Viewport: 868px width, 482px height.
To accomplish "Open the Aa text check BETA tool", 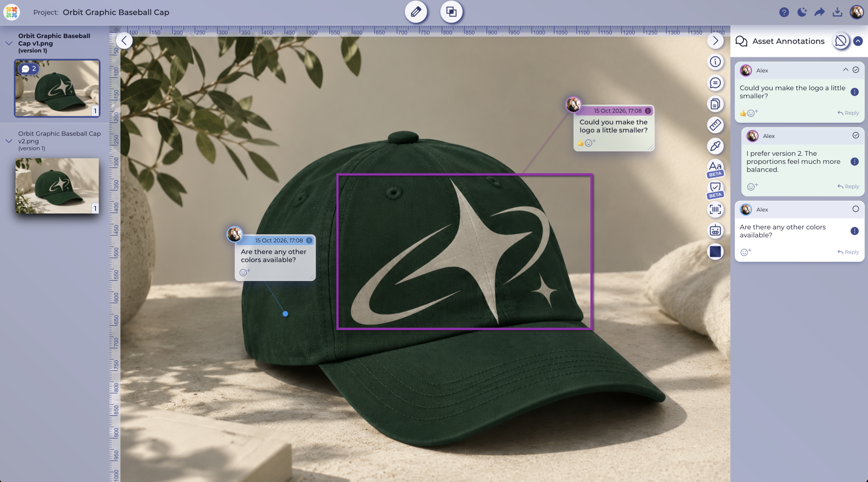I will [715, 168].
